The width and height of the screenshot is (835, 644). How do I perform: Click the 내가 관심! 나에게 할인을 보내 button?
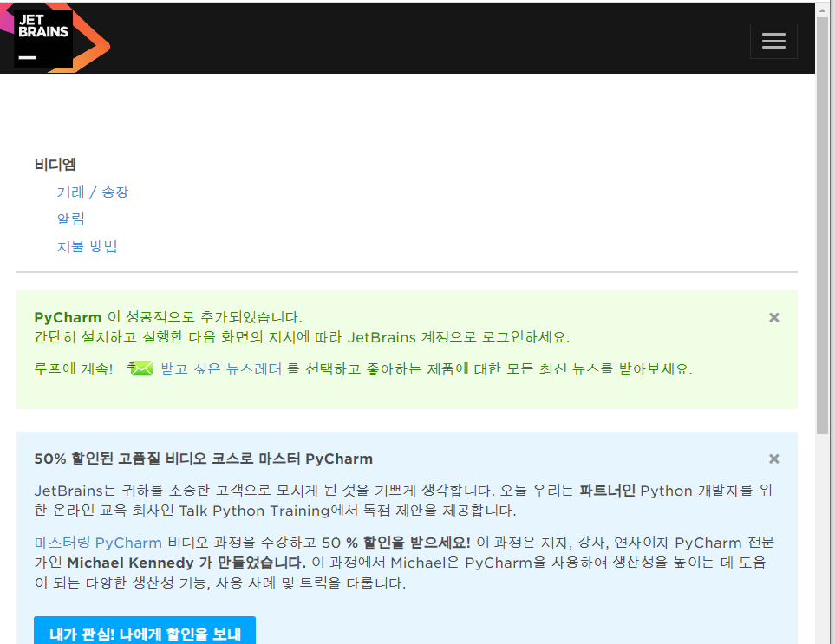point(145,632)
